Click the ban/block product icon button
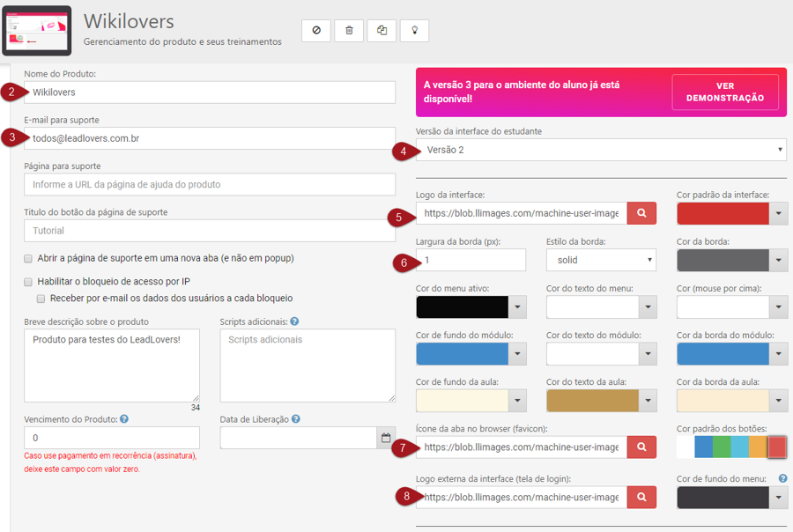Image resolution: width=793 pixels, height=532 pixels. coord(316,30)
